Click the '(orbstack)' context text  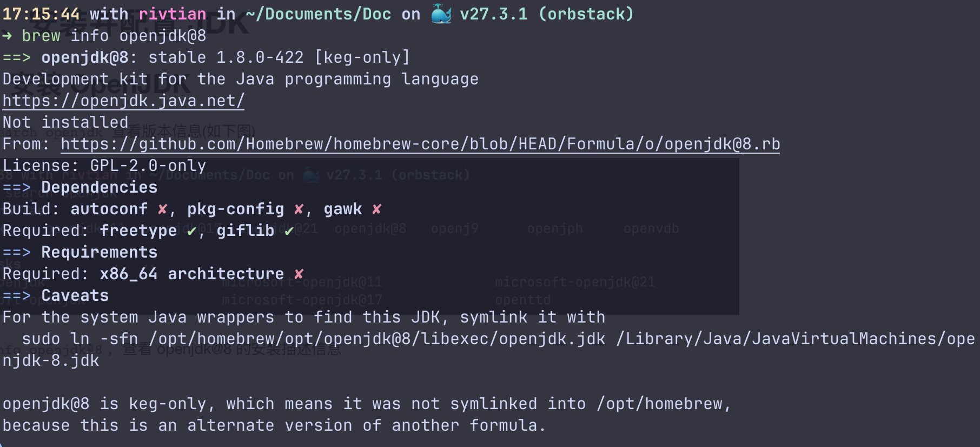586,14
